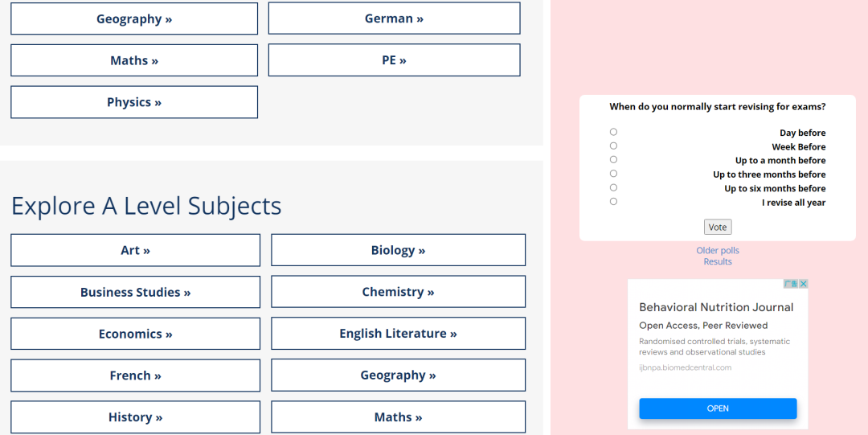Go to A Level Business Studies
The image size is (868, 435).
[x=135, y=292]
